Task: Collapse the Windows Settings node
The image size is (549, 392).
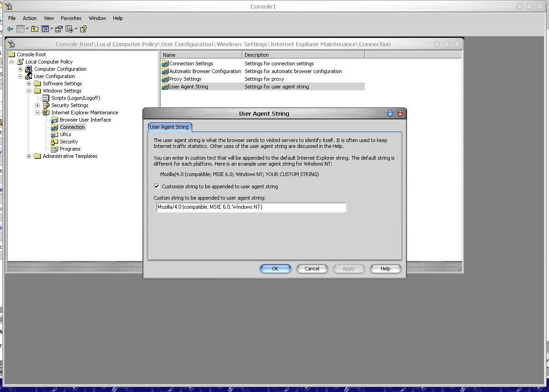Action: (29, 91)
